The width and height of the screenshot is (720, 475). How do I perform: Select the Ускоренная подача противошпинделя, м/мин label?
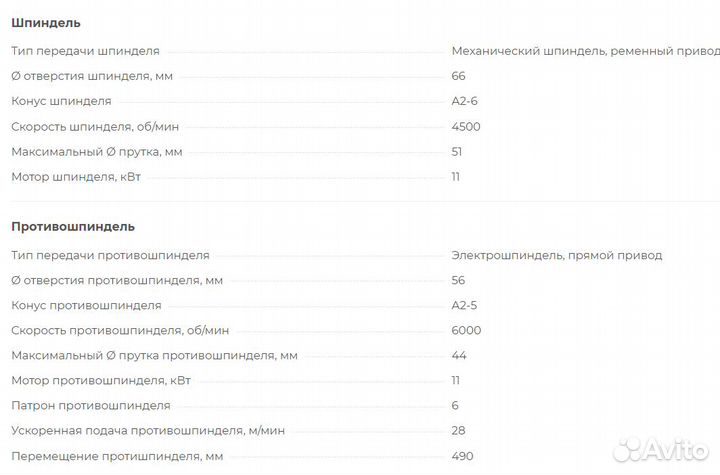148,430
